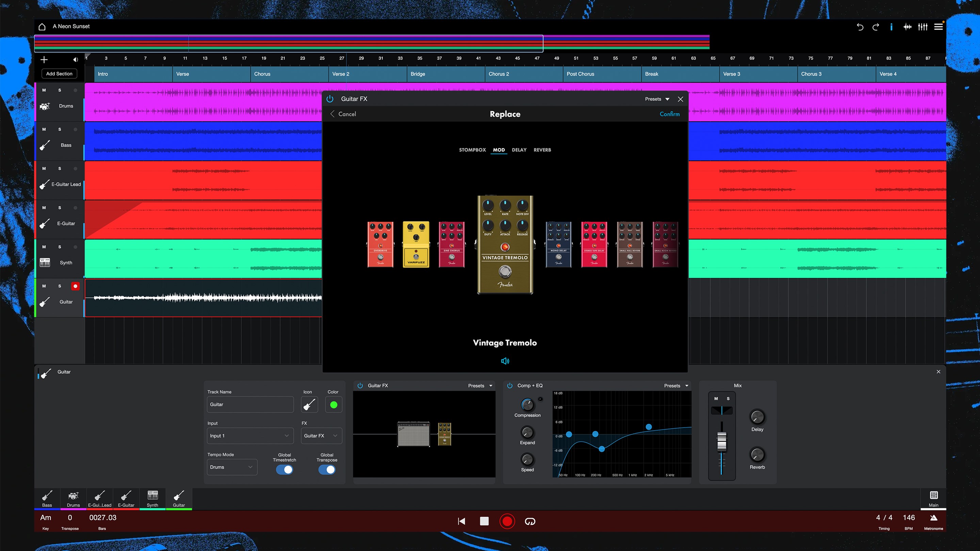Viewport: 980px width, 551px height.
Task: Select the Sine Chorus pedal
Action: point(451,245)
